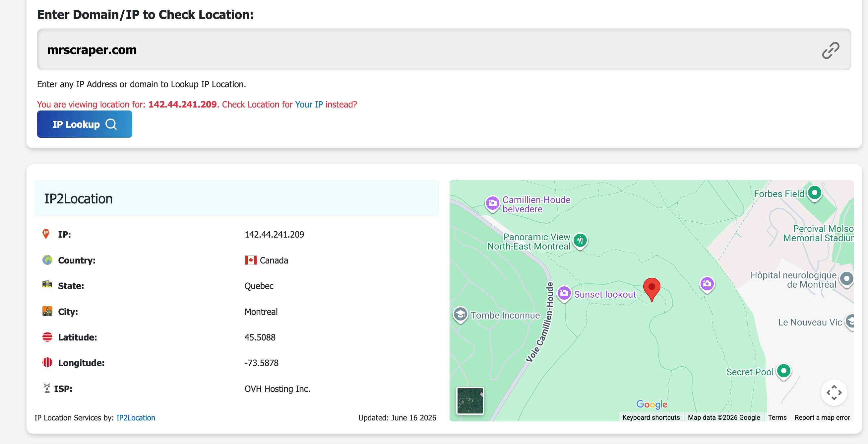Click the IP pin icon in results
This screenshot has width=868, height=444.
(46, 234)
